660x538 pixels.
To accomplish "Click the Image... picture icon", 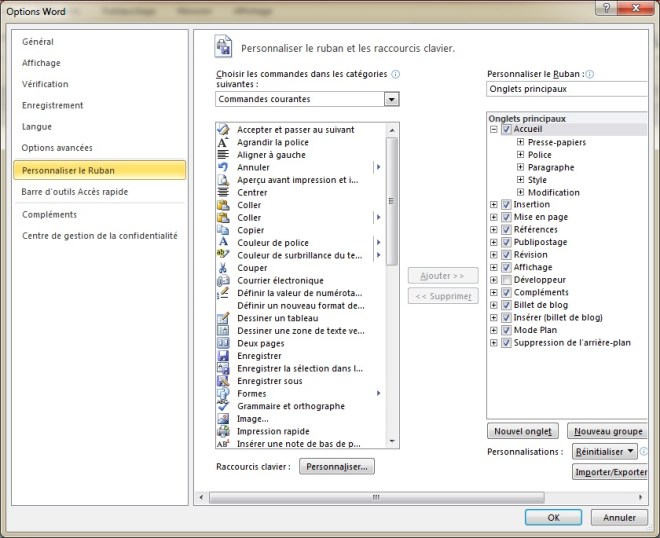I will [223, 418].
